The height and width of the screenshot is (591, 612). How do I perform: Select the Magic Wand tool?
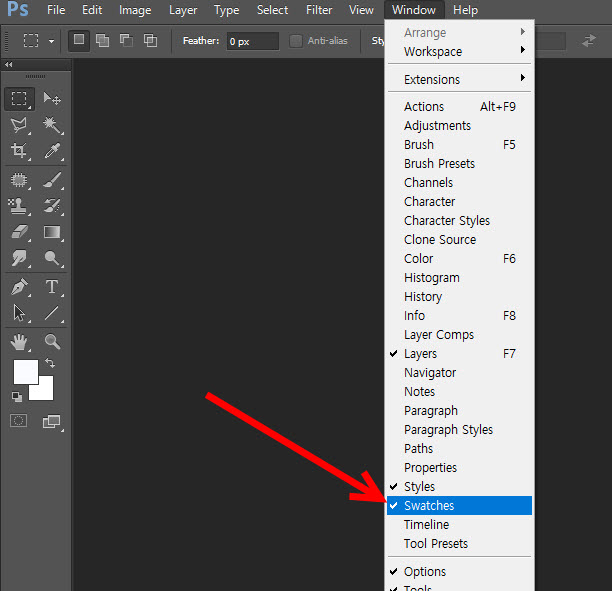52,125
